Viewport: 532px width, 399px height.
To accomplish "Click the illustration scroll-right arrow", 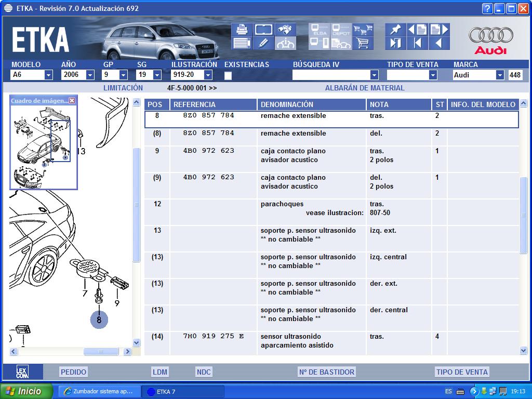I will coord(128,352).
